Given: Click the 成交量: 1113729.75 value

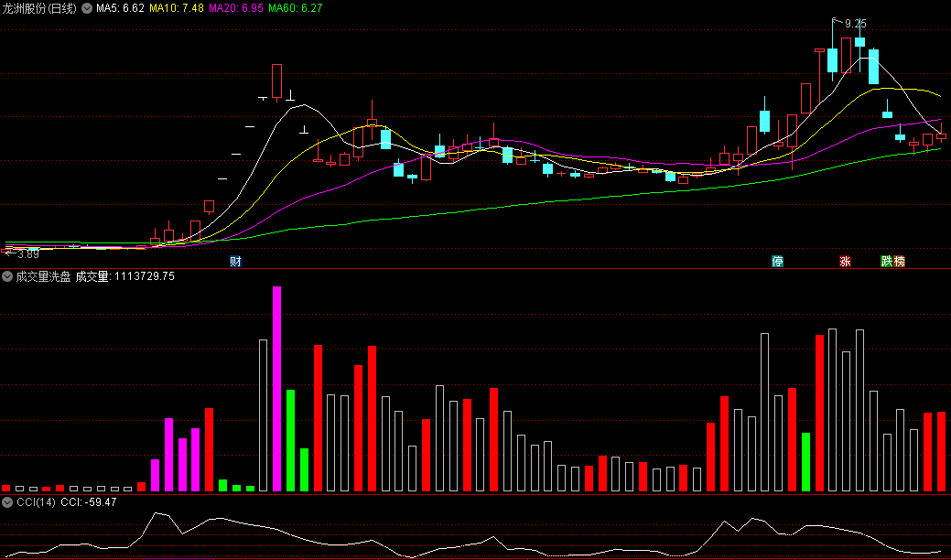Looking at the screenshot, I should (x=125, y=277).
